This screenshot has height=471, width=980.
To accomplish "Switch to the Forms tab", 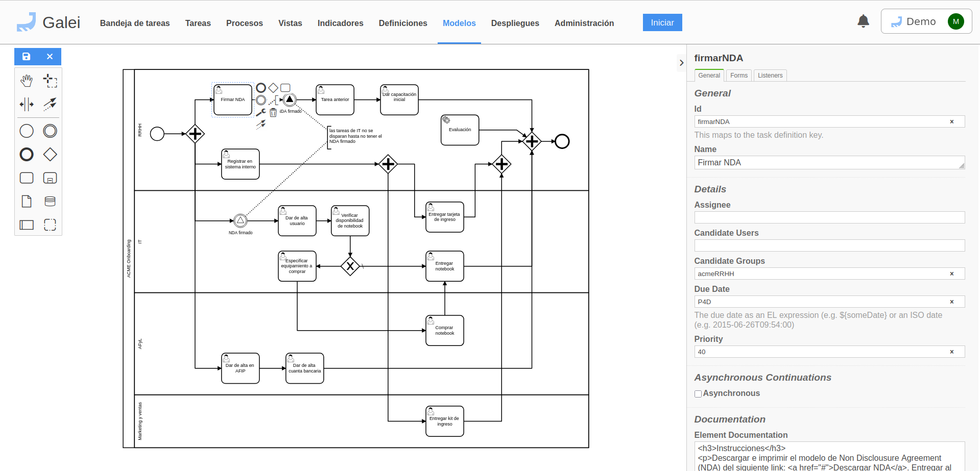I will point(738,75).
